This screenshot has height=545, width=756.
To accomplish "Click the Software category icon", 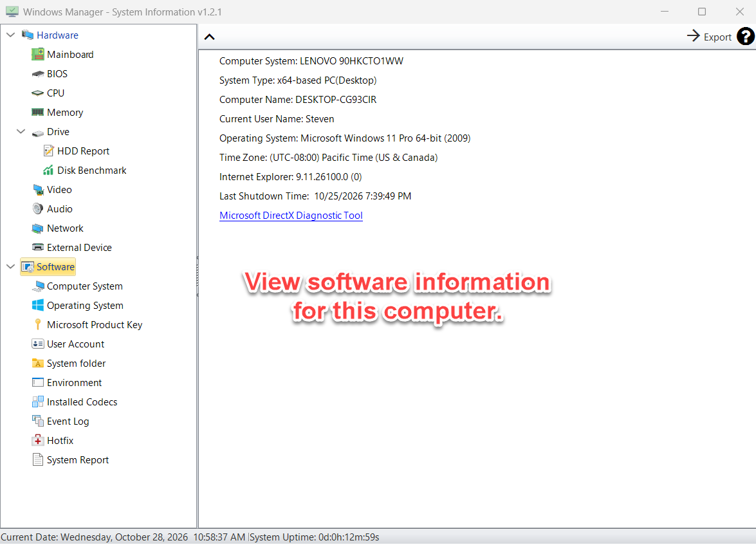I will (28, 267).
